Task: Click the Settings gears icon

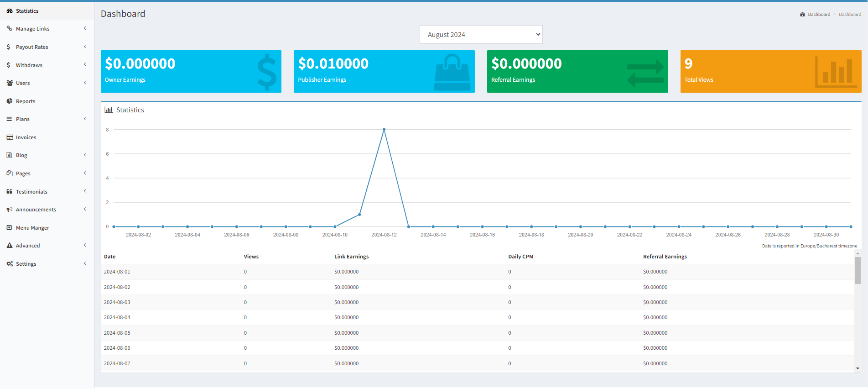Action: point(10,263)
